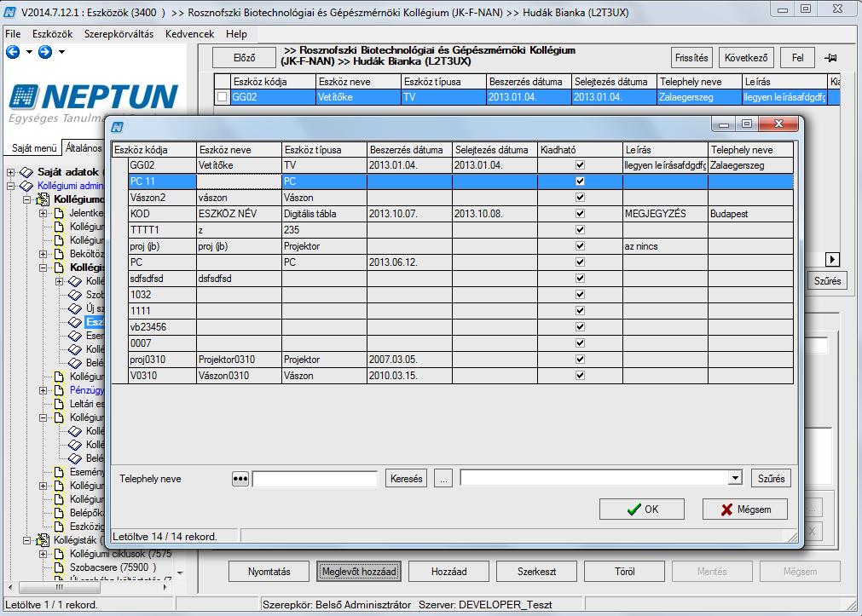Expand the Beköltöz tree node
The height and width of the screenshot is (616, 862).
[x=43, y=254]
